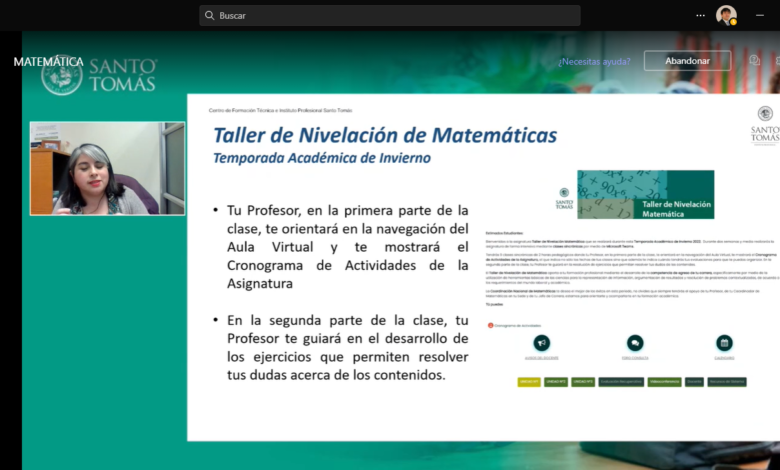The height and width of the screenshot is (470, 780).
Task: Select the Unidad Nº1 yellow tab
Action: pos(529,382)
